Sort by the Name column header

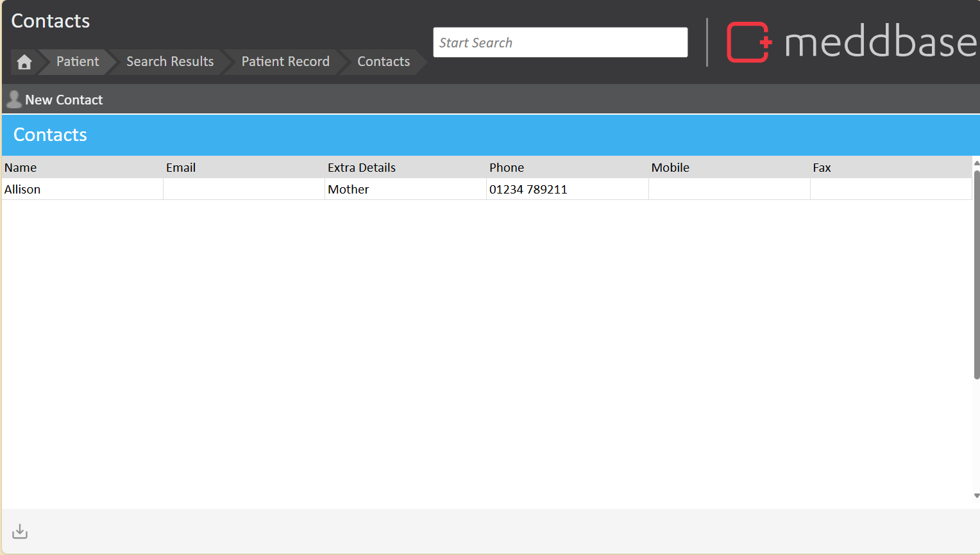21,167
